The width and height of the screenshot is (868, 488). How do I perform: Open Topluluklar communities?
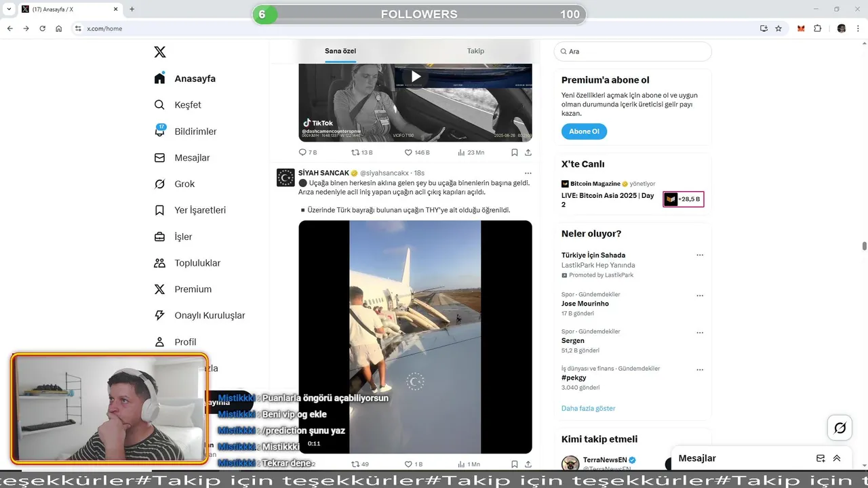[187, 263]
